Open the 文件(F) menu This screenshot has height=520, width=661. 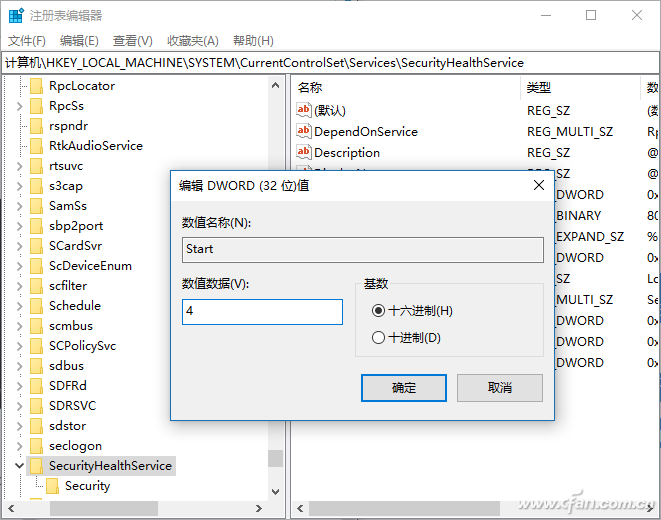point(27,41)
